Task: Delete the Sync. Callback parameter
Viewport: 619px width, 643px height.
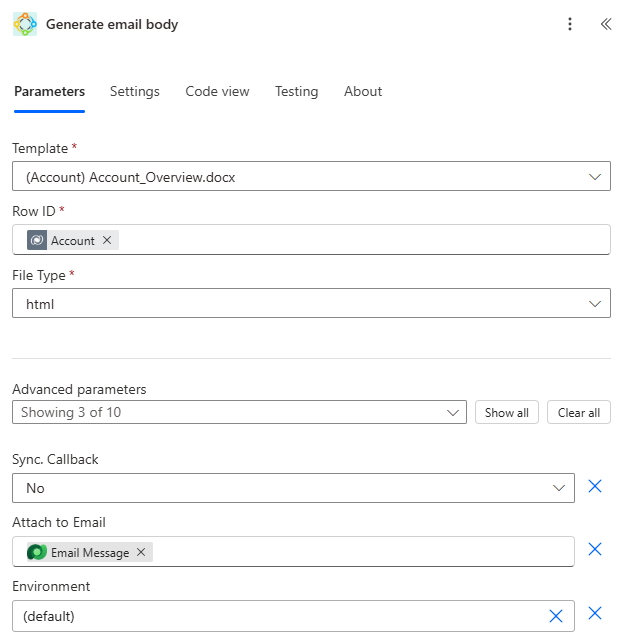Action: [595, 486]
